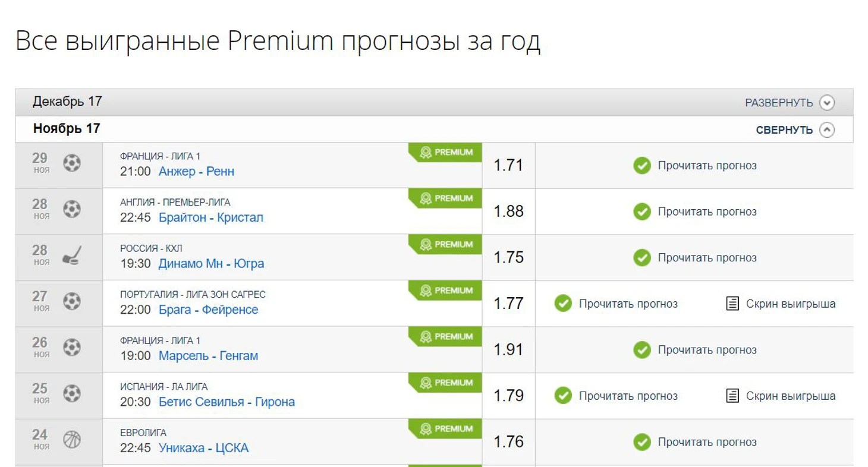Open Скрин выигрыша for the Брага match
868x467 pixels.
(790, 304)
